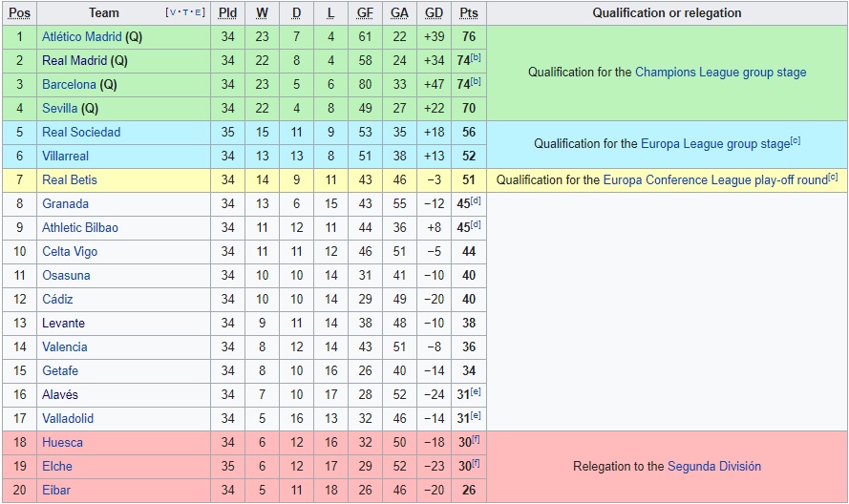This screenshot has height=504, width=849.
Task: Click Europa Conference League play-off round link
Action: pyautogui.click(x=714, y=179)
